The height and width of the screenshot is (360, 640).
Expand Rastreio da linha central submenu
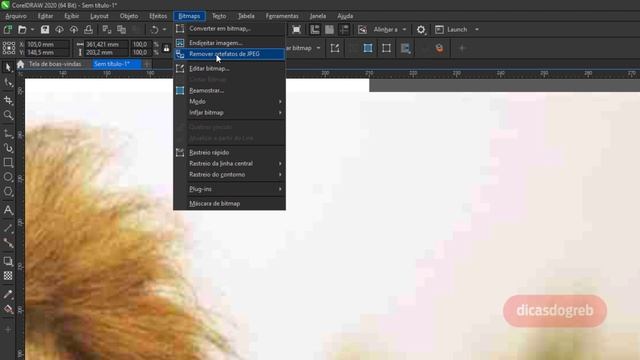[236, 163]
